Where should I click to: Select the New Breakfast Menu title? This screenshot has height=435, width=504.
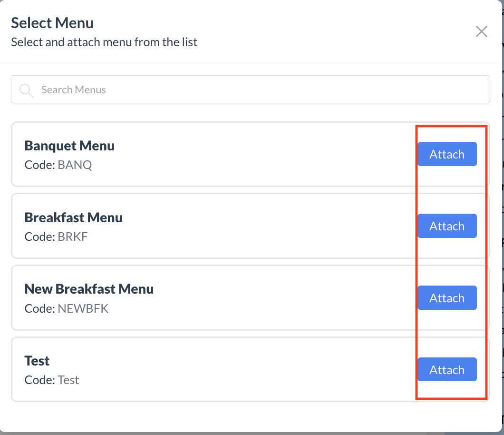89,289
